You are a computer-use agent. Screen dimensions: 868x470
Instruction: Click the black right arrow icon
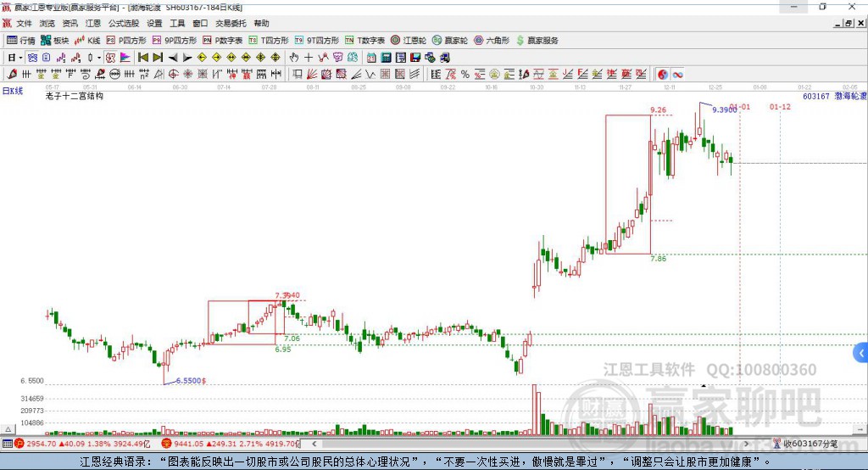187,58
